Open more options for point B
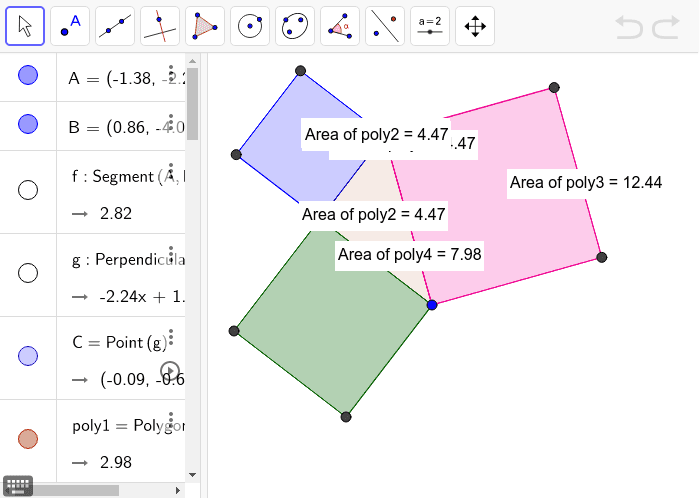This screenshot has height=500, width=700. [x=171, y=121]
